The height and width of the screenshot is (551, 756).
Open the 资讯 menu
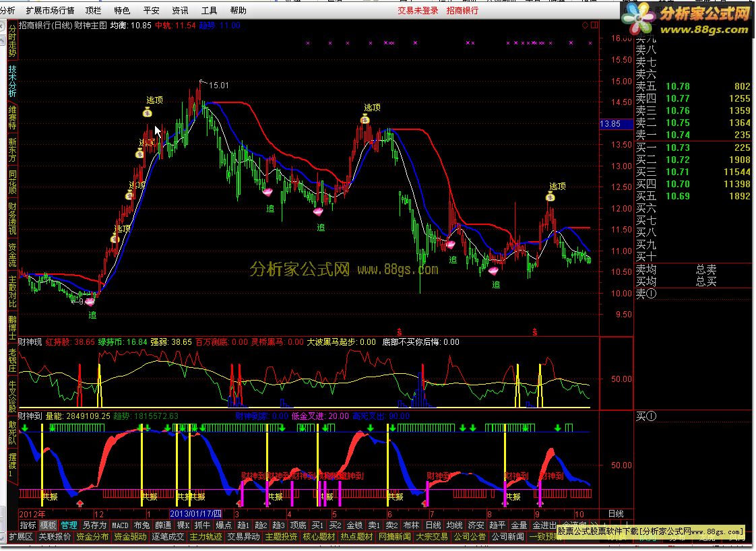(181, 10)
